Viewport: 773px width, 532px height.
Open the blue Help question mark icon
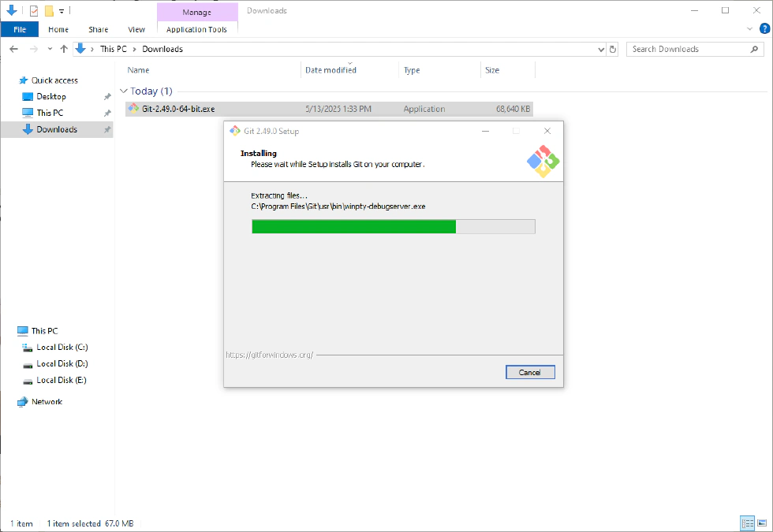coord(762,29)
